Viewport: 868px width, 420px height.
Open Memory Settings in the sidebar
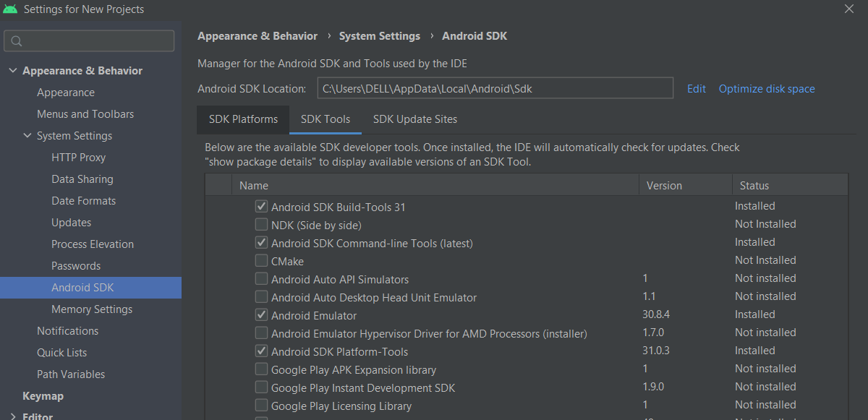point(92,309)
